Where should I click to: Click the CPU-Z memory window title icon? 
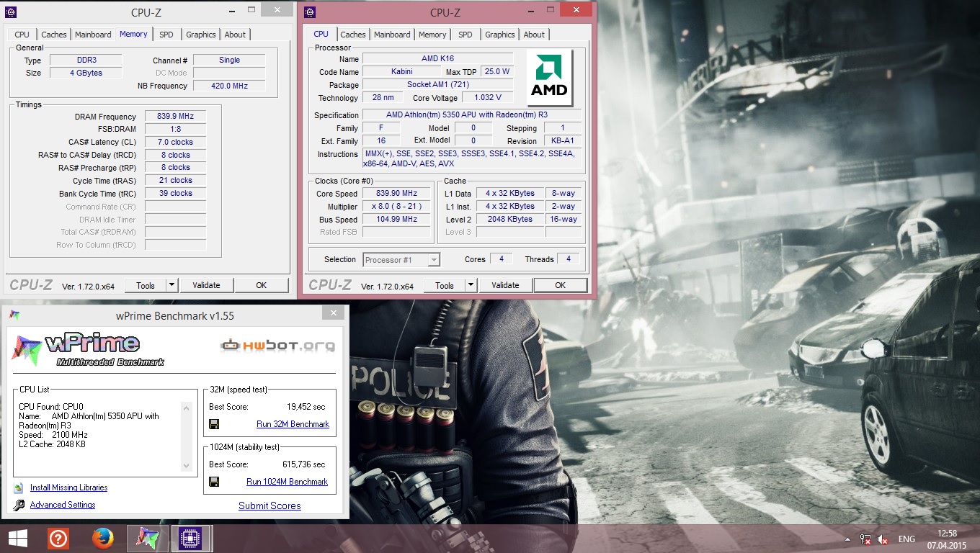tap(11, 12)
